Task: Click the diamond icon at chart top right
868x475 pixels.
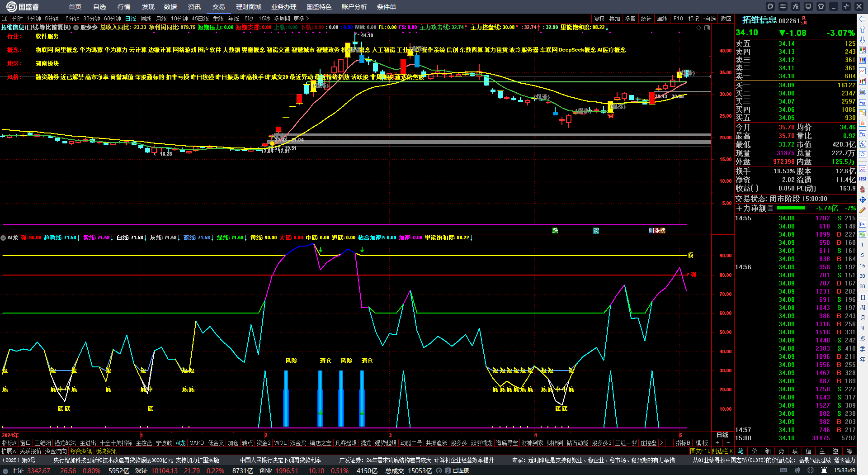Action: pos(699,28)
